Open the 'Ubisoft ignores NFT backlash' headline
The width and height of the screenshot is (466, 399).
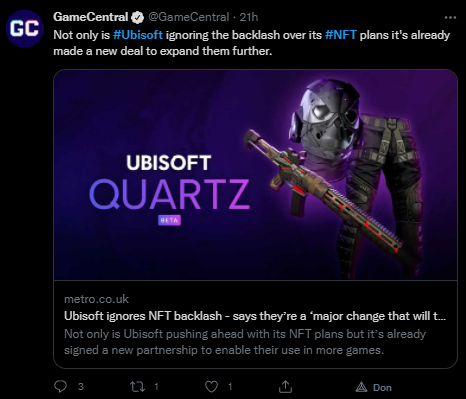pyautogui.click(x=255, y=316)
